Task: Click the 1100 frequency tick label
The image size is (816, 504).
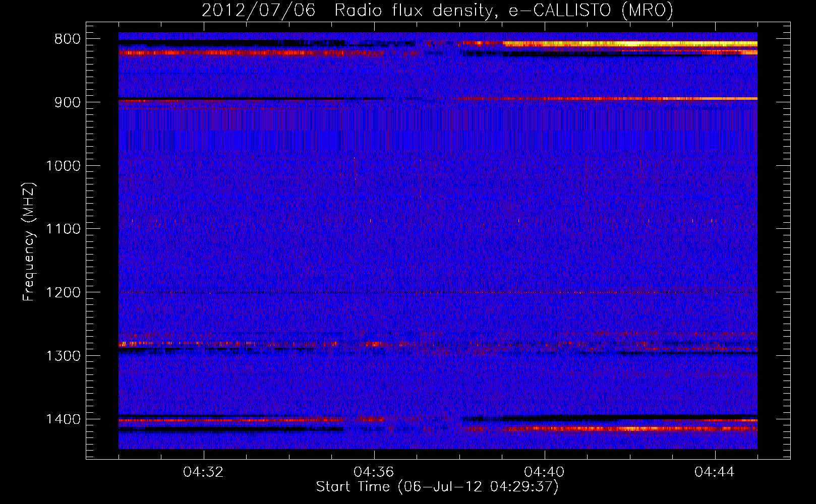Action: coord(63,229)
